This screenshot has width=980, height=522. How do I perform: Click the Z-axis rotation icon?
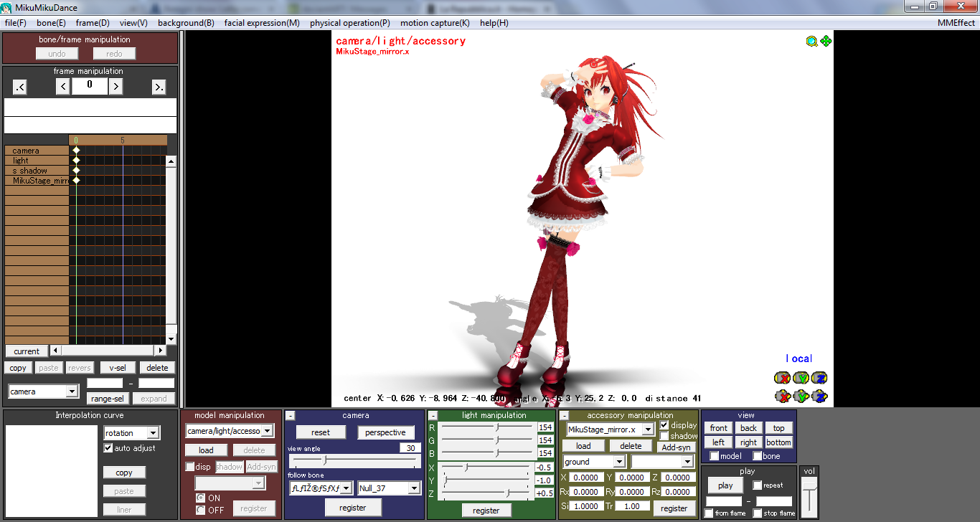(820, 378)
